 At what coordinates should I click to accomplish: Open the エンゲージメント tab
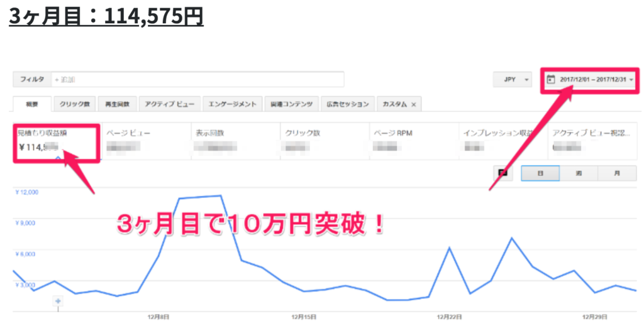pos(232,104)
